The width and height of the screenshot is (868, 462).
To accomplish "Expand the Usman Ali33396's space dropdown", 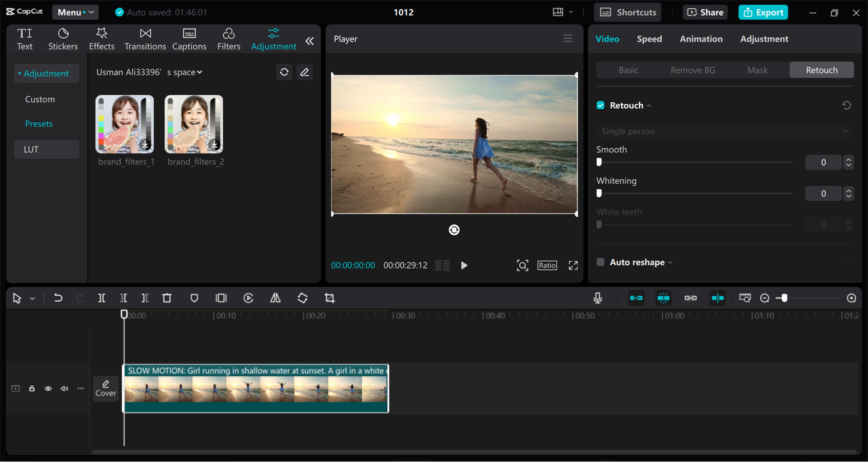I will click(149, 72).
